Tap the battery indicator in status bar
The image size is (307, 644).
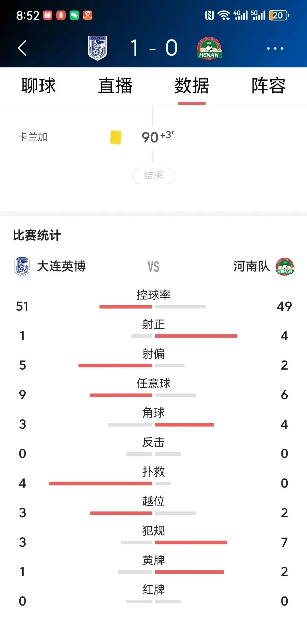tap(279, 15)
